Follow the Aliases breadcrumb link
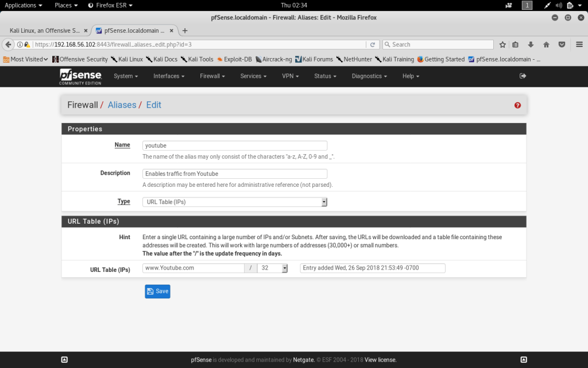 coord(122,105)
